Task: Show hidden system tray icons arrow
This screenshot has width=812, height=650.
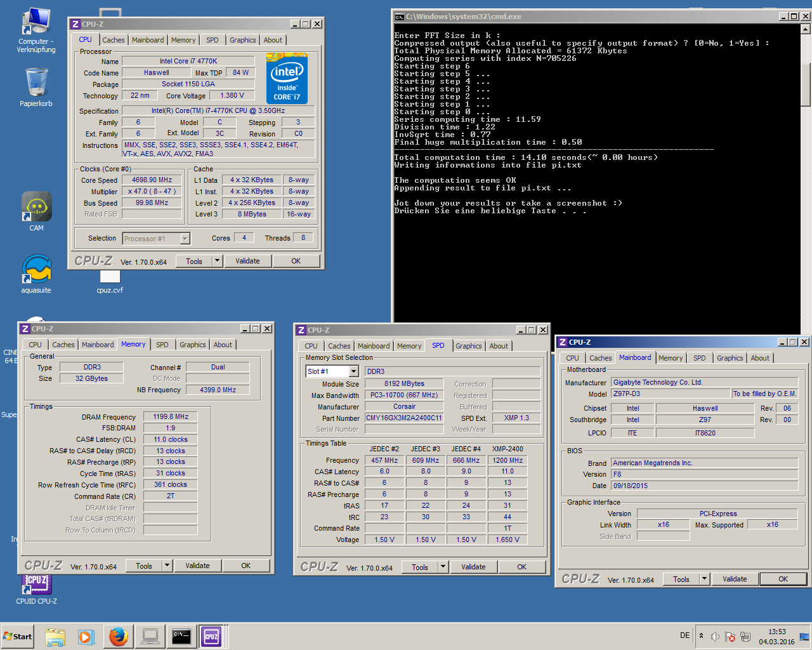Action: (701, 635)
